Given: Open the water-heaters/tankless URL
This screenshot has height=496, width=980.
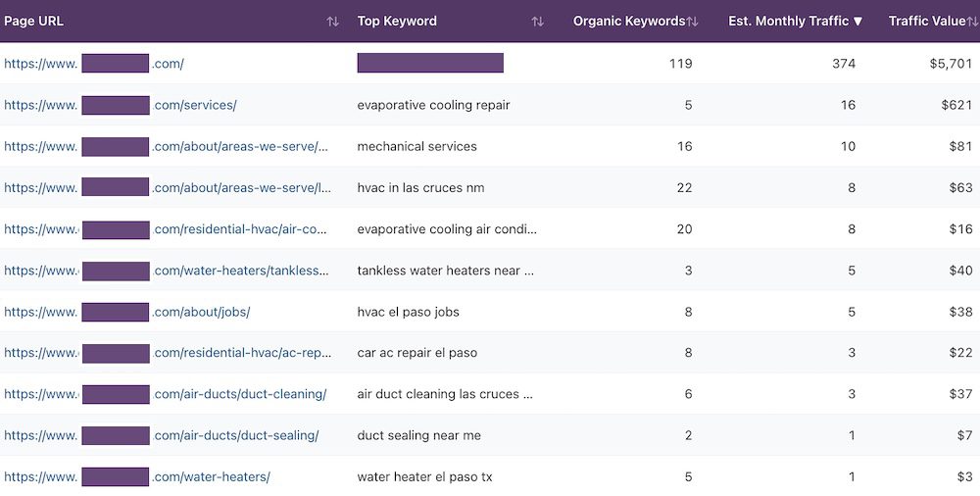Looking at the screenshot, I should click(241, 271).
